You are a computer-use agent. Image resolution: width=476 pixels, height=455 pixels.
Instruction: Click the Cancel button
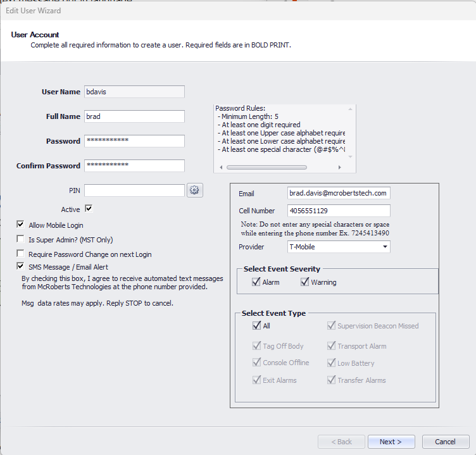[x=445, y=442]
